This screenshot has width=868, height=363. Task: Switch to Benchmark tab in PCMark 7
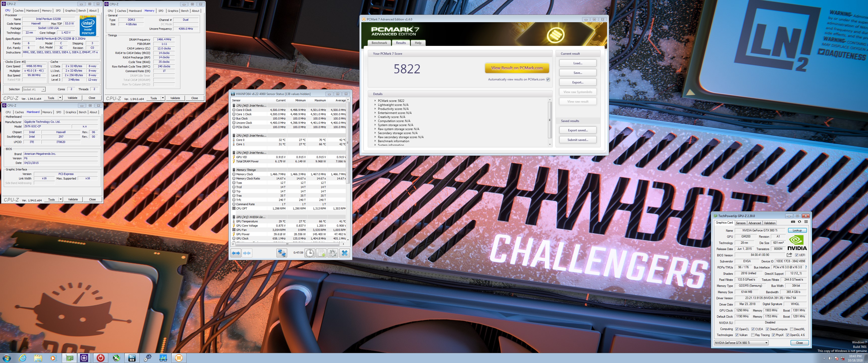pyautogui.click(x=379, y=43)
